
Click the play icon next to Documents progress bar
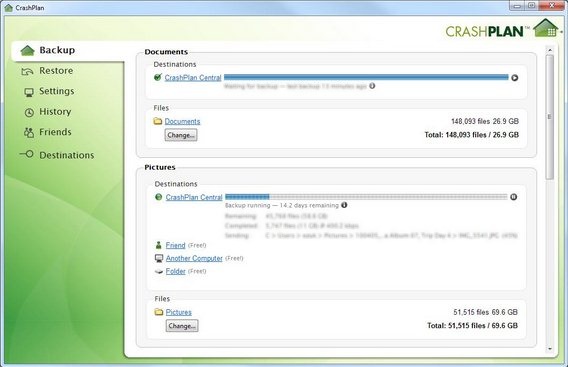[514, 78]
